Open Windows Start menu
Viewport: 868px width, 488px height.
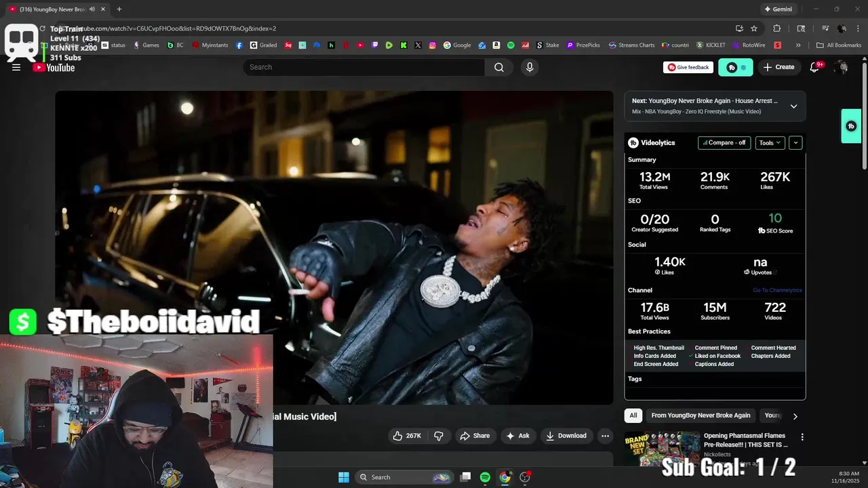pos(344,477)
